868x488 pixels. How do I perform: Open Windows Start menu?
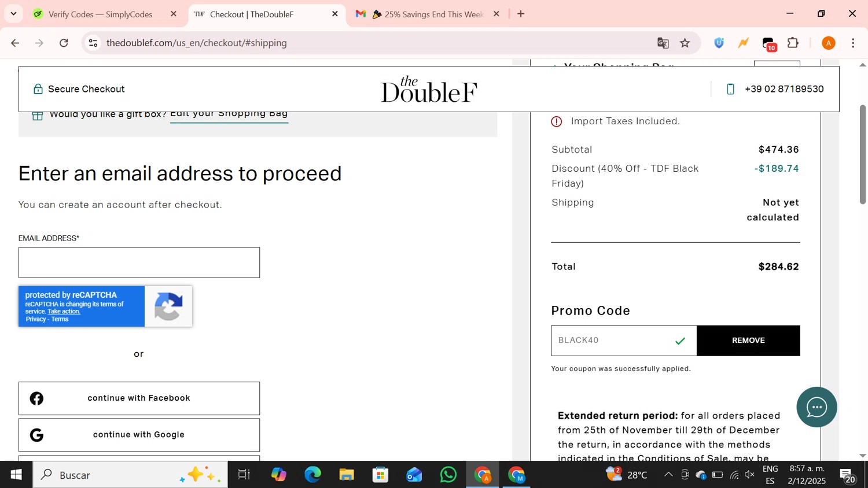click(16, 475)
